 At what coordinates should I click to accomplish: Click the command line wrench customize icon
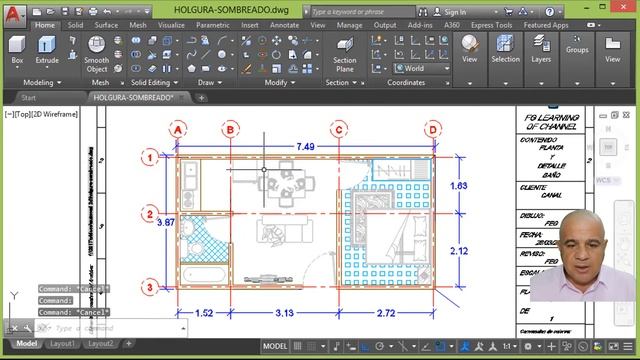click(x=27, y=328)
